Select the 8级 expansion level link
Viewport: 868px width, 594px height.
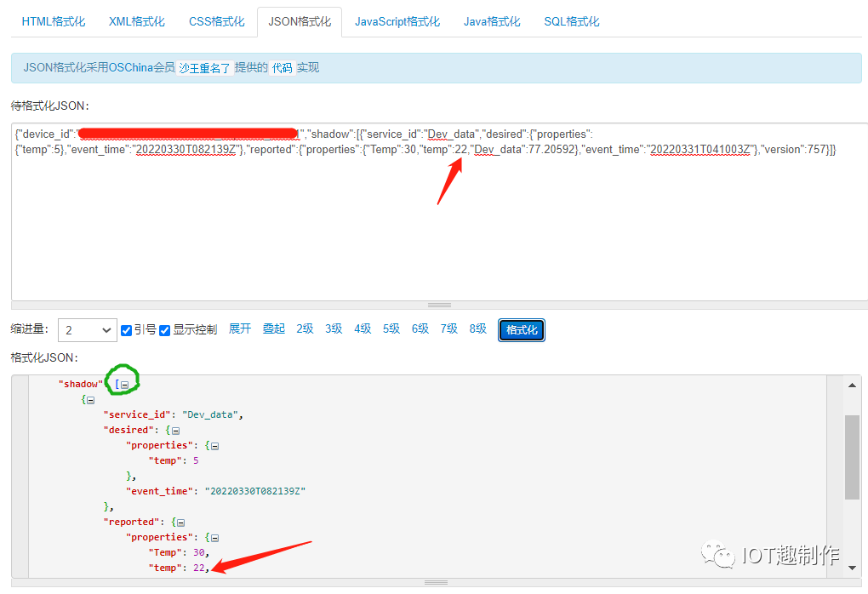pyautogui.click(x=477, y=328)
